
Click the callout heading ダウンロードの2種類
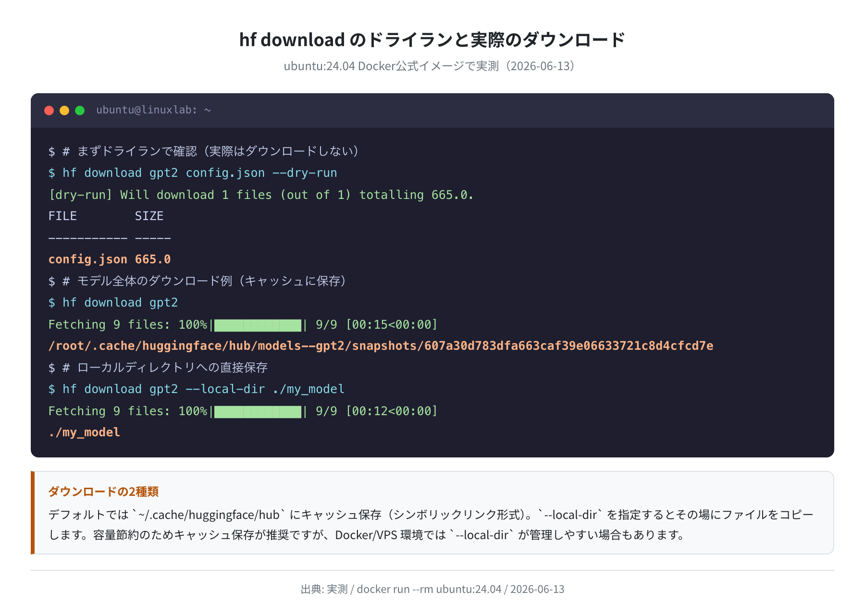tap(103, 492)
